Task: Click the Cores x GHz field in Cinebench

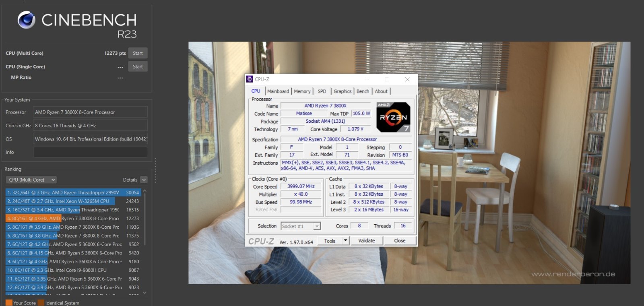Action: pyautogui.click(x=90, y=126)
